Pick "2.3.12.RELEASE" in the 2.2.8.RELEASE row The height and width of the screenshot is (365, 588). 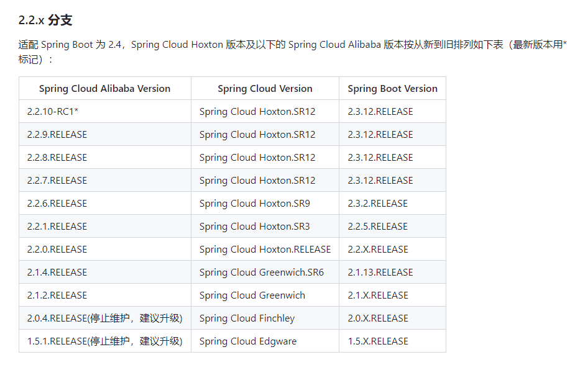(392, 157)
